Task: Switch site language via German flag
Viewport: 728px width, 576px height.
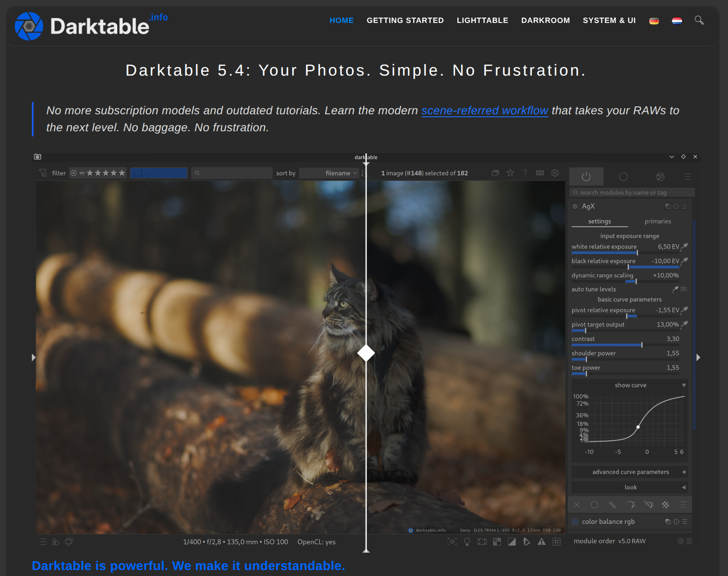Action: (x=654, y=21)
